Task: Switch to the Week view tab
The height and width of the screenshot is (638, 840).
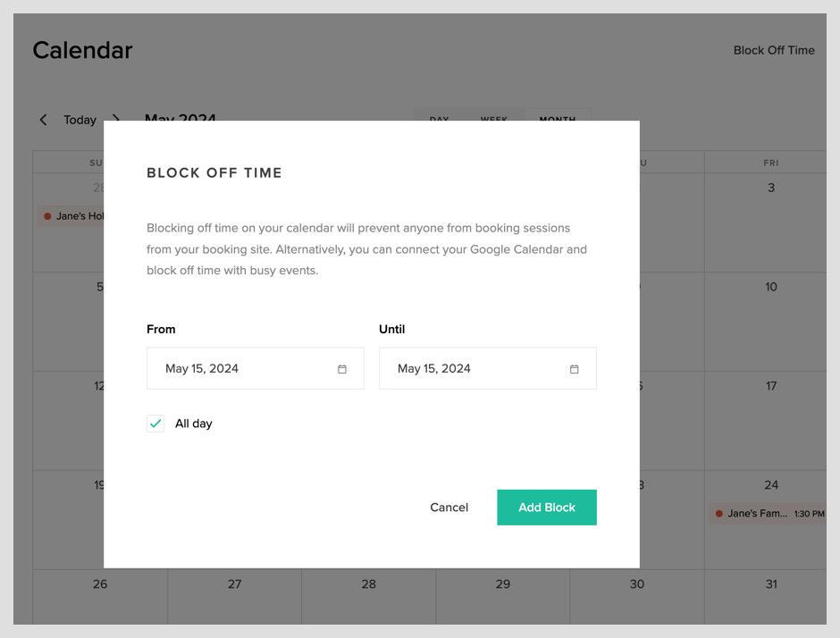Action: (494, 117)
